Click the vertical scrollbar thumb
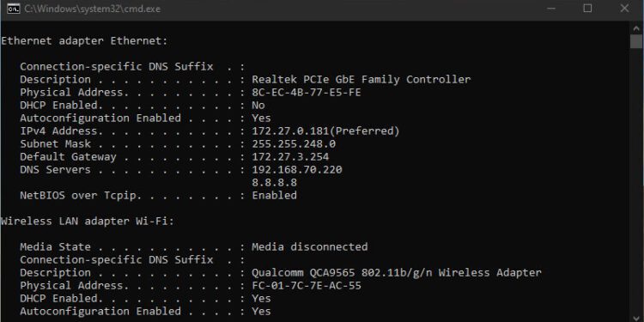The image size is (644, 322). coord(635,42)
